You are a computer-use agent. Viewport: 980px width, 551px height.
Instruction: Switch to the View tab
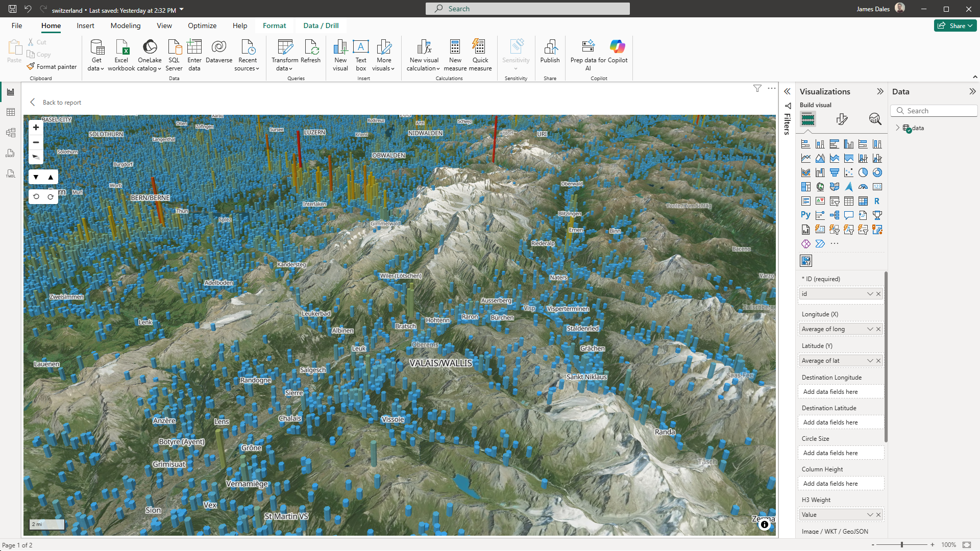pyautogui.click(x=164, y=26)
